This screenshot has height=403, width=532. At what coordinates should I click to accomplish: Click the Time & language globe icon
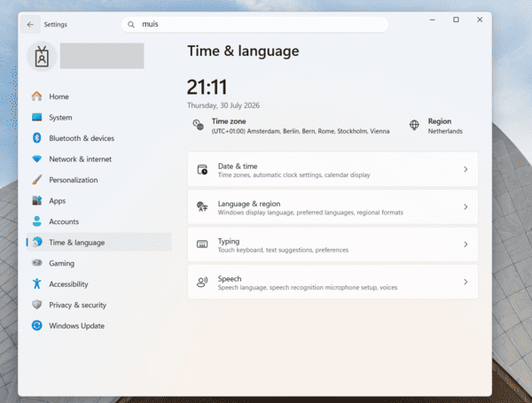(37, 242)
